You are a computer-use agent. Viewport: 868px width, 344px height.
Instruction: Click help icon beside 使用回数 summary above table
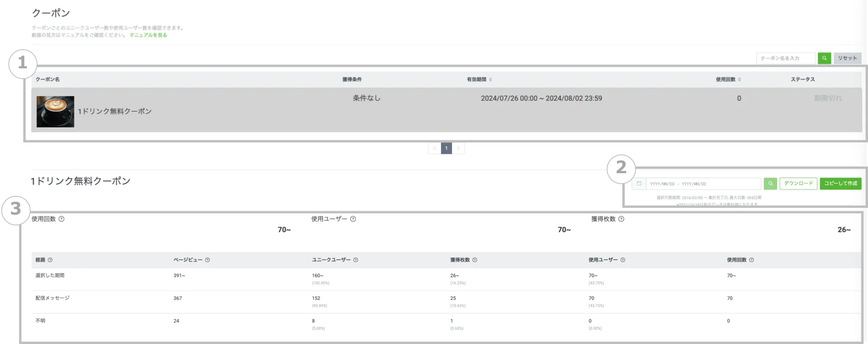click(x=62, y=219)
